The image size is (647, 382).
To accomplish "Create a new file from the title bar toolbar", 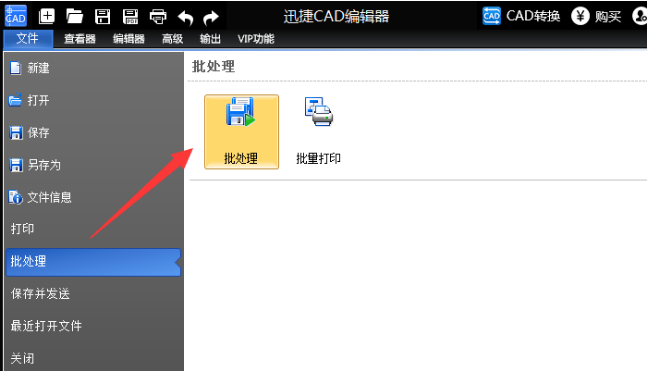I will [x=47, y=17].
